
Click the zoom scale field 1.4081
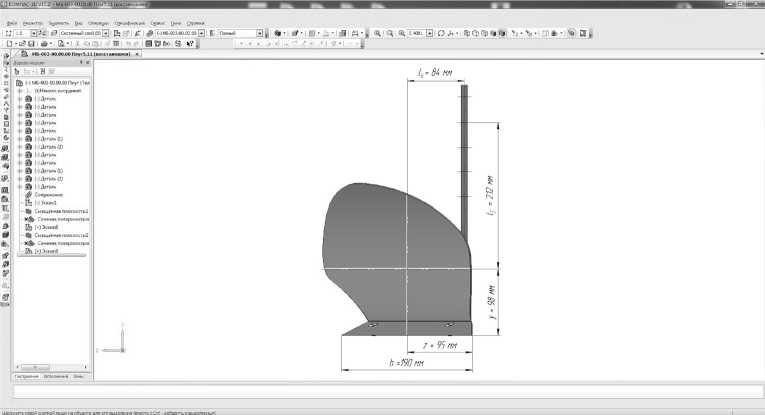[x=416, y=33]
